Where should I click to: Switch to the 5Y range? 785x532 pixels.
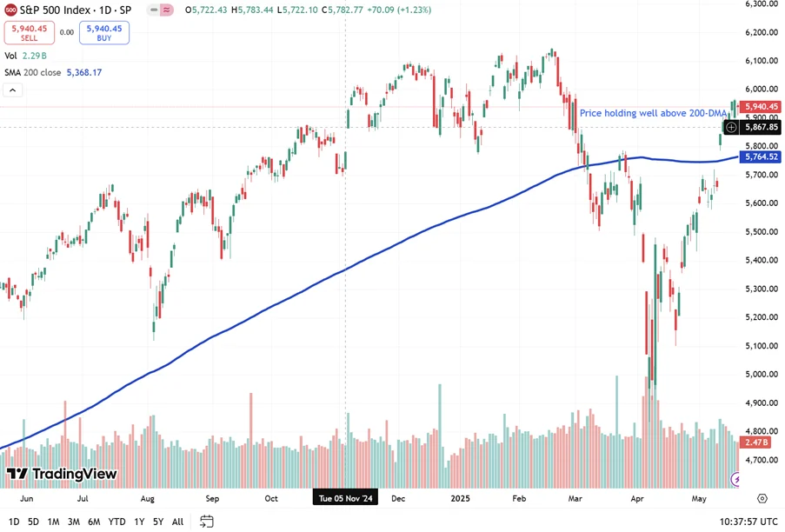point(158,522)
